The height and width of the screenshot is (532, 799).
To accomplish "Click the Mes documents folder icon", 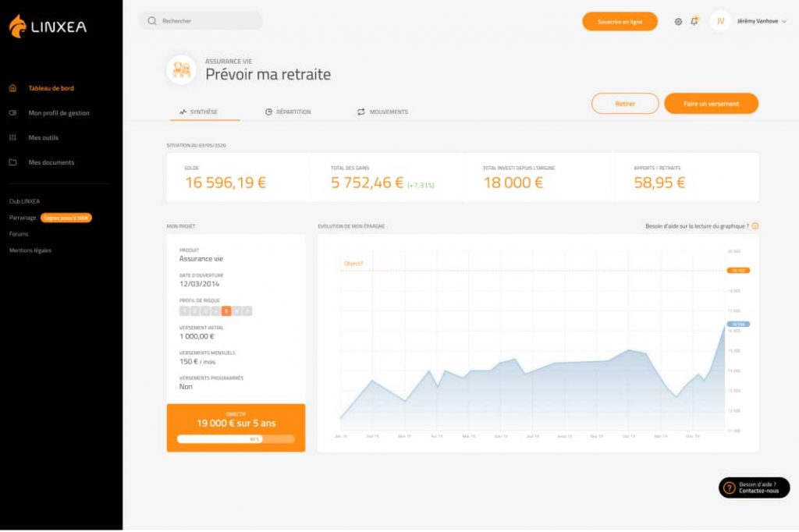I will 12,163.
